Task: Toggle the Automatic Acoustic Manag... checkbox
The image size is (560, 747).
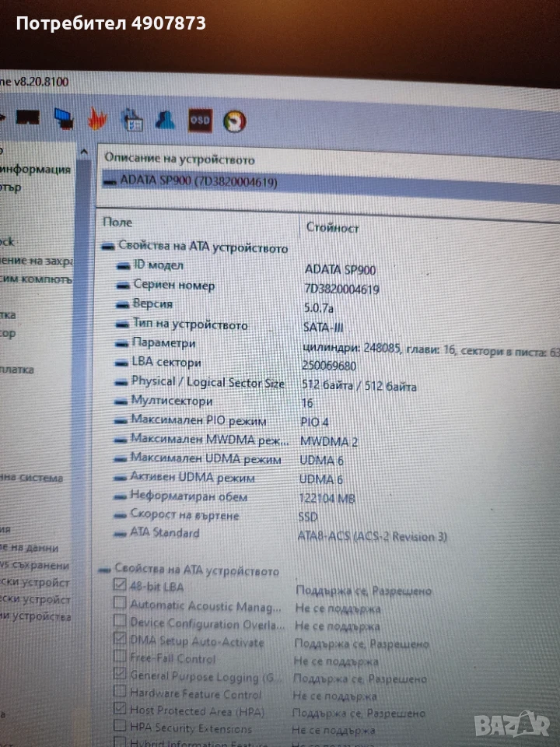Action: [x=120, y=602]
